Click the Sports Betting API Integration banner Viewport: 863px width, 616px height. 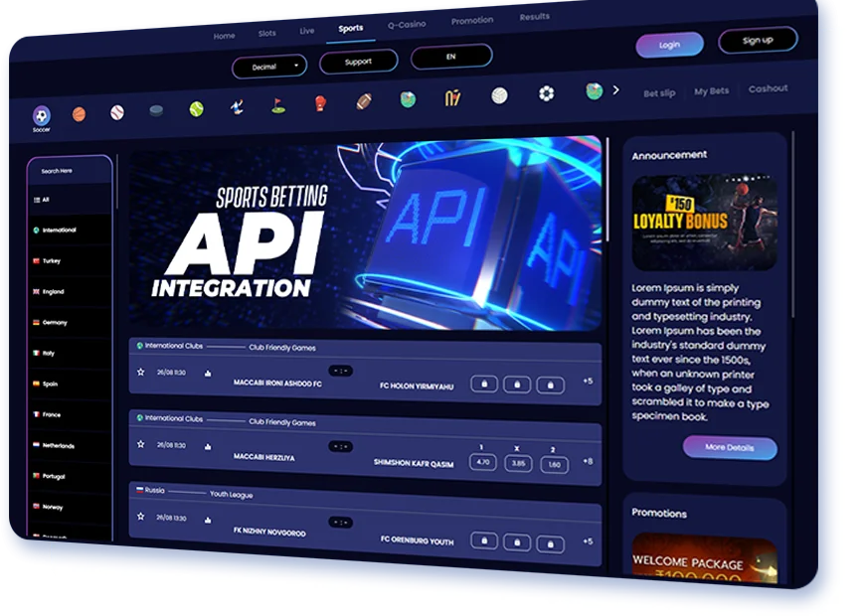click(x=365, y=233)
